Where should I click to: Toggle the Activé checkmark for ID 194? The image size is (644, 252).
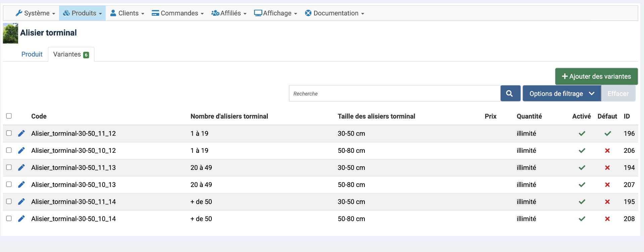[x=582, y=168]
